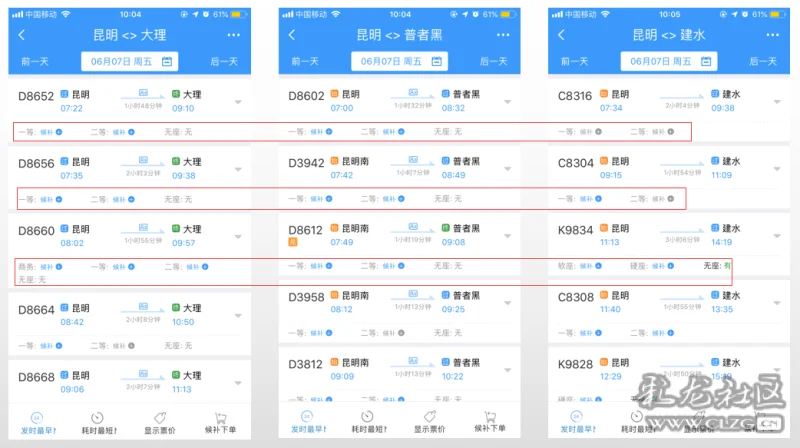The width and height of the screenshot is (800, 448).
Task: Tap departure time 07:22 of D8652
Action: click(x=71, y=108)
